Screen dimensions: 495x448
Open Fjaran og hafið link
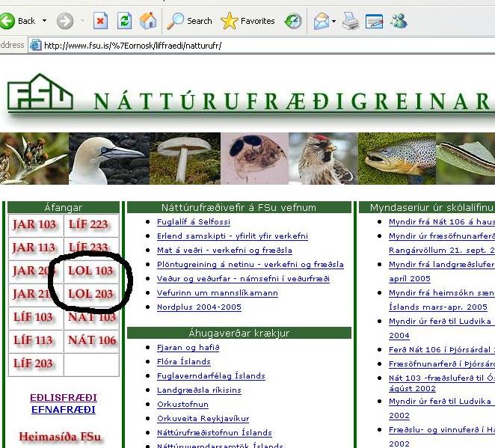point(188,348)
